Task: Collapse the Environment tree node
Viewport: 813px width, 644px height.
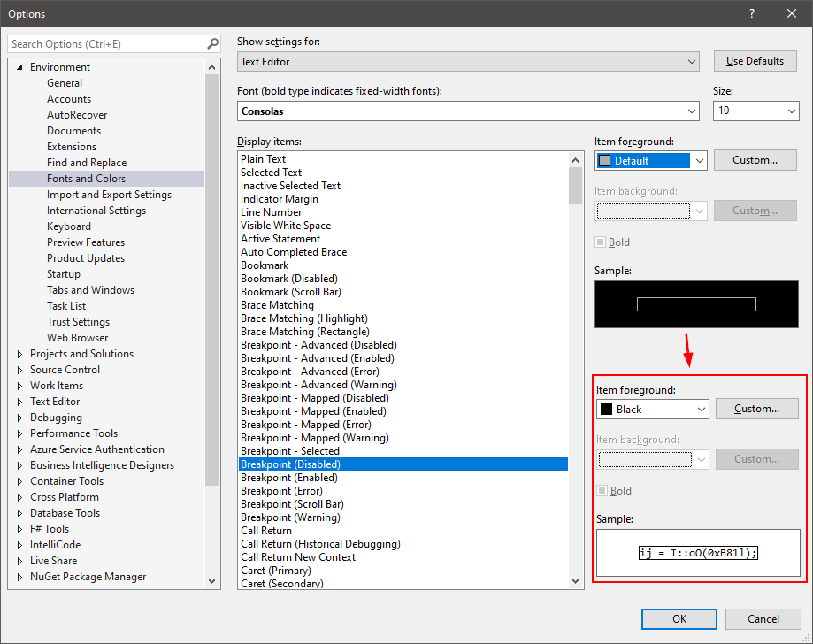Action: coord(19,67)
